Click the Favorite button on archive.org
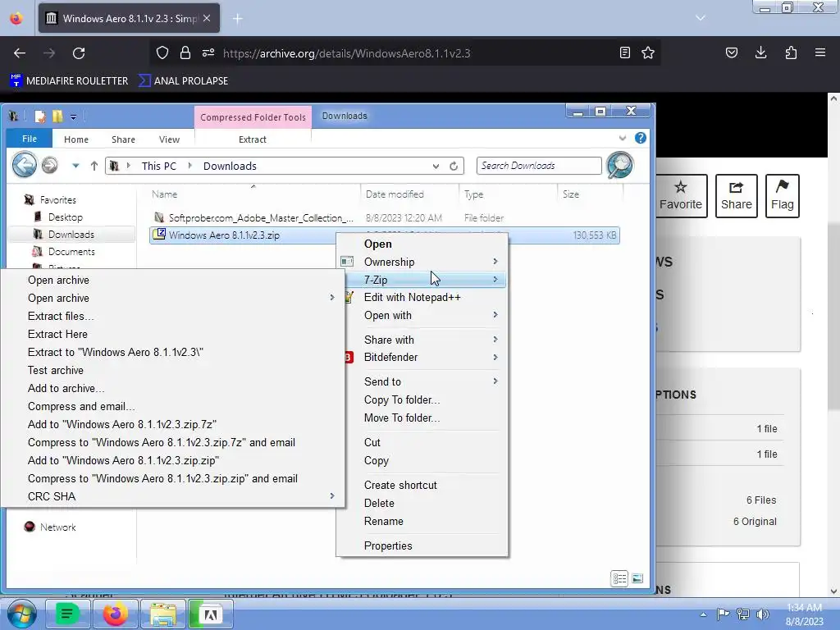 tap(681, 195)
